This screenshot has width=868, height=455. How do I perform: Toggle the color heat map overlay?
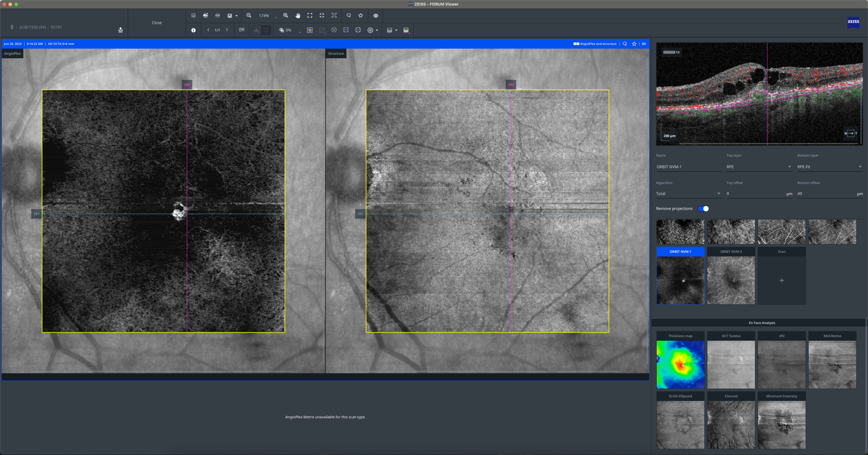point(310,30)
